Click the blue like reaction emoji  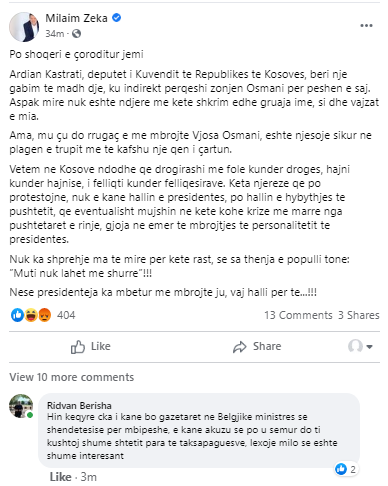pyautogui.click(x=17, y=315)
